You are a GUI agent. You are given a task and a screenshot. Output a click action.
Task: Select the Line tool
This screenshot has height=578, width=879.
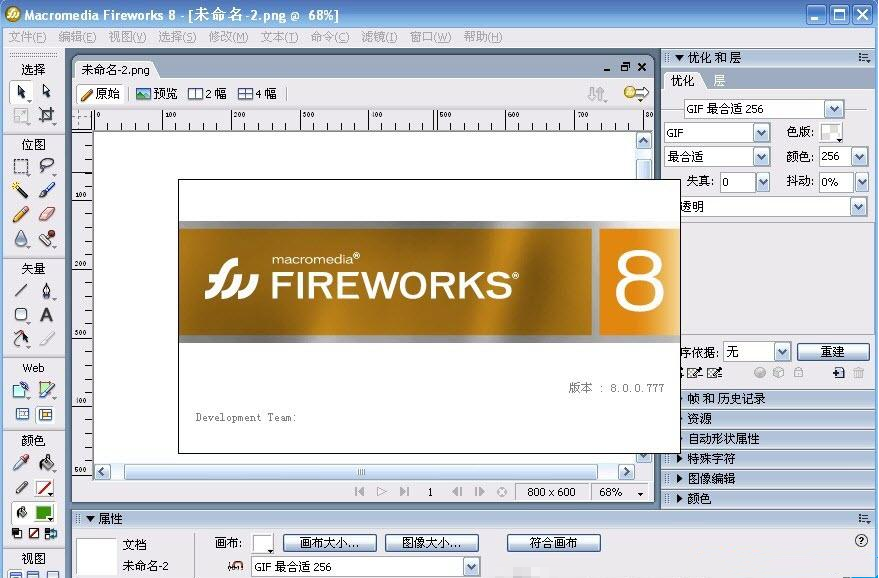[x=21, y=290]
